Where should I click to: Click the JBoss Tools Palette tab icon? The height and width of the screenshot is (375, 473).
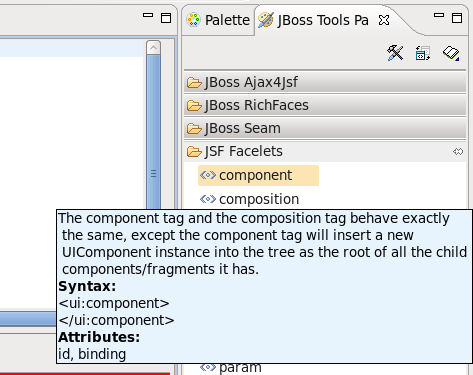[266, 20]
